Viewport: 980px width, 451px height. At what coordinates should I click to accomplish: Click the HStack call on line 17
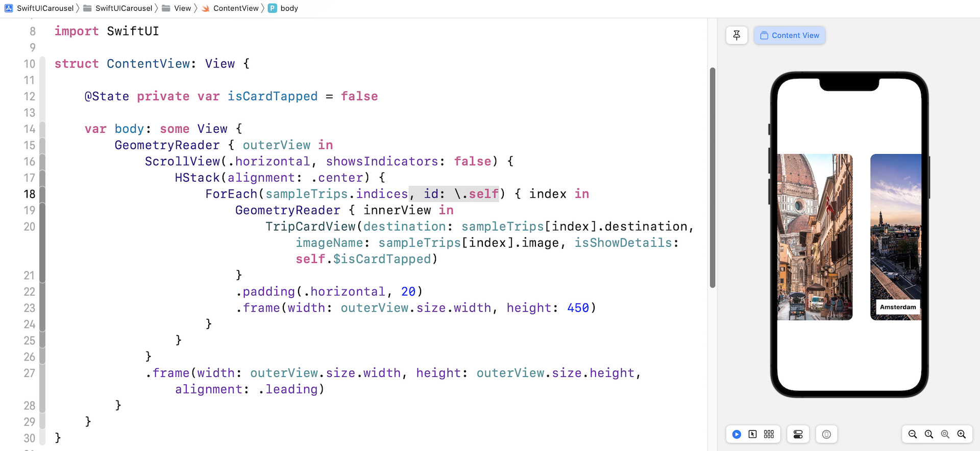tap(197, 178)
